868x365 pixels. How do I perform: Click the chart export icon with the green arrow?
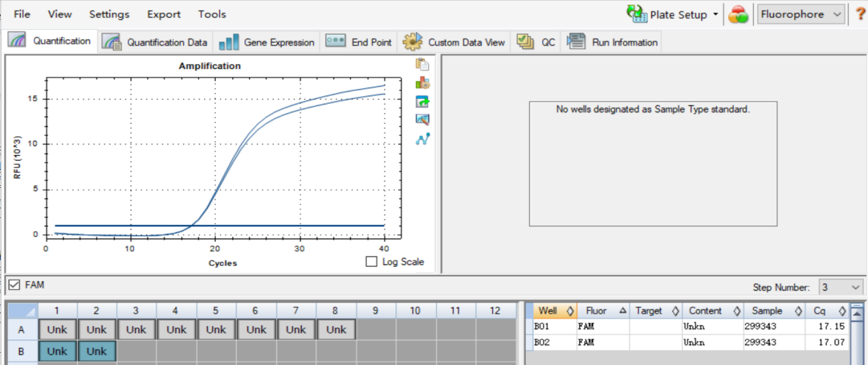coord(422,101)
